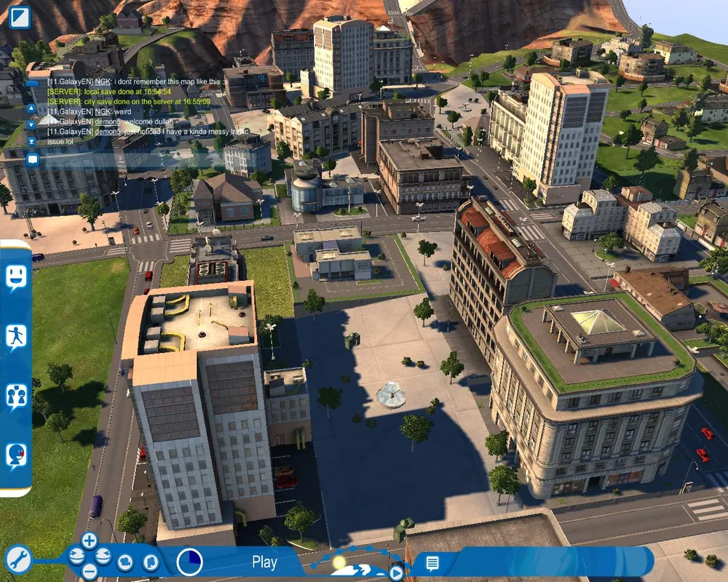
Task: Open the message list icon in bottom bar
Action: point(432,563)
